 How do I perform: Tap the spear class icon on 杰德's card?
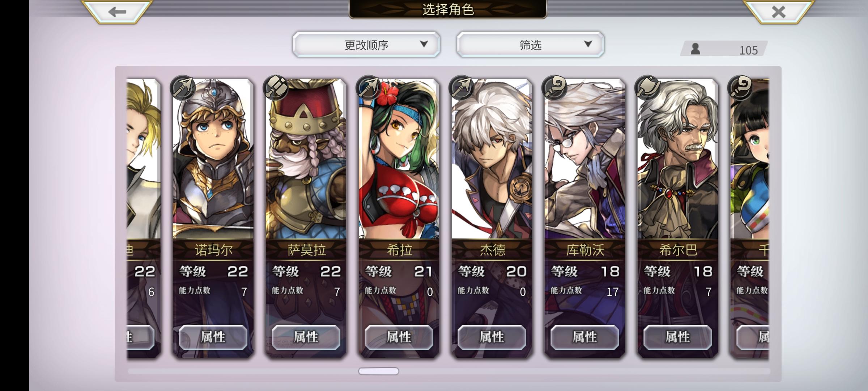click(461, 88)
